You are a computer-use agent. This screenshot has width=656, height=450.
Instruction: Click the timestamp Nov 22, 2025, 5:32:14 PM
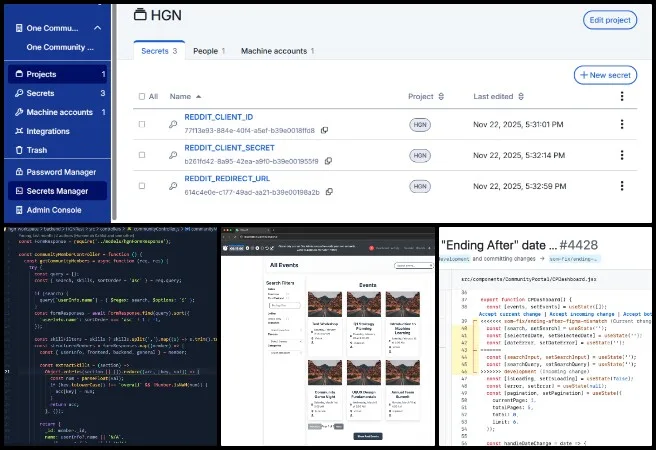(x=519, y=156)
